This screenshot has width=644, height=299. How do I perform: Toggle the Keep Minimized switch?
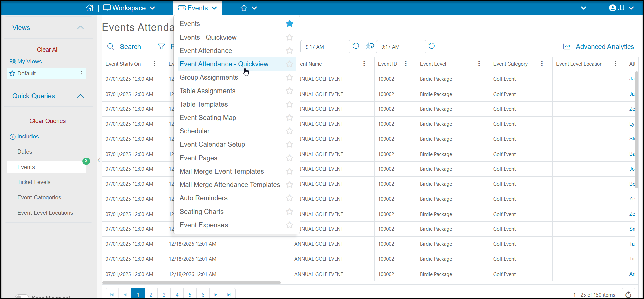[x=22, y=297]
